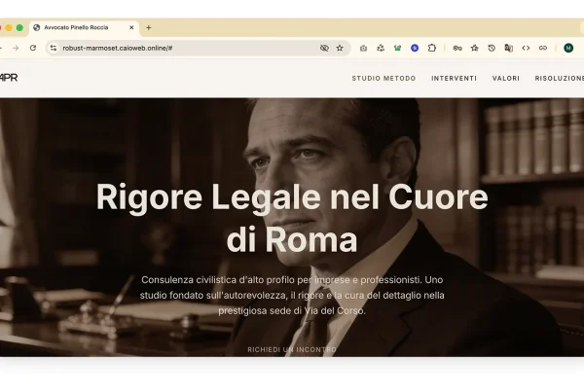Viewport: 584px width, 392px height.
Task: Open browsing history clock icon
Action: click(492, 48)
